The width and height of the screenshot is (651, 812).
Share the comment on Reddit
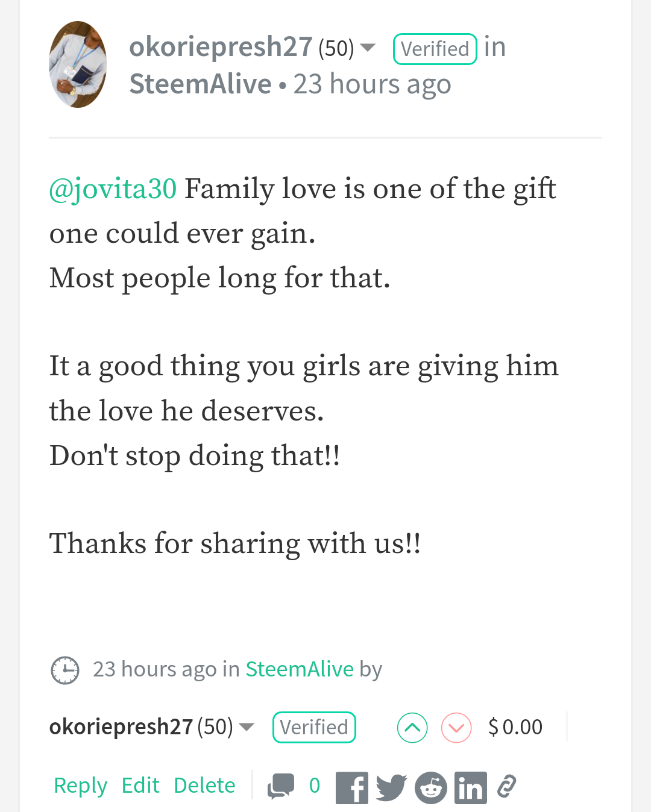[x=431, y=787]
